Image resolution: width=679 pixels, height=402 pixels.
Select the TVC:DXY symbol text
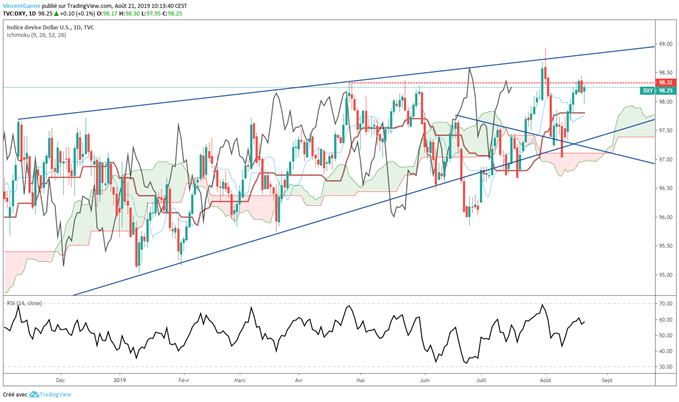[14, 13]
